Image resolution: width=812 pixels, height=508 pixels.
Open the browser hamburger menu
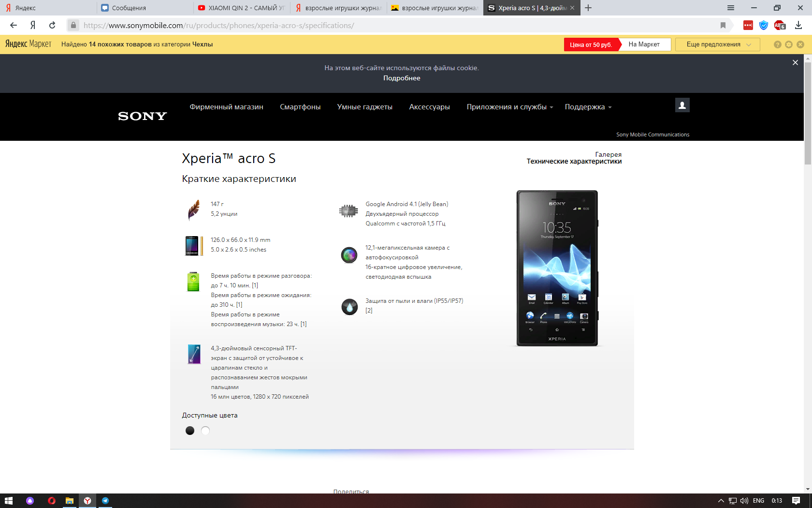tap(731, 8)
